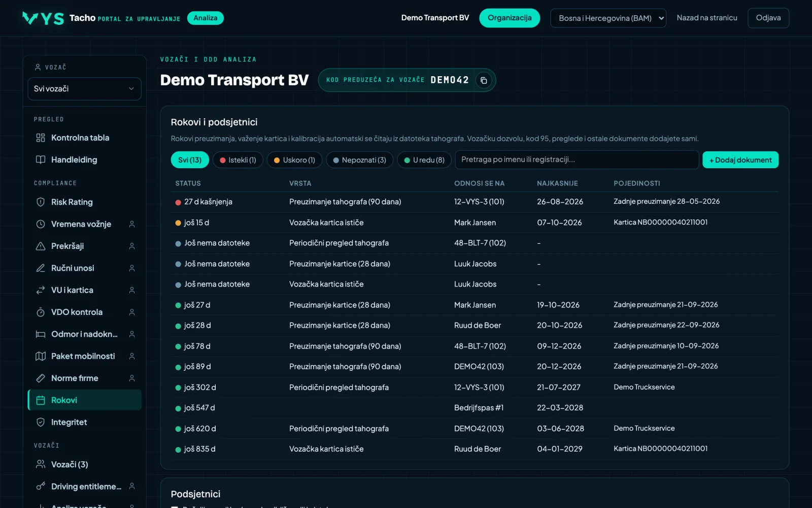Open VDO kontrola stopwatch icon
812x508 pixels.
(x=41, y=312)
